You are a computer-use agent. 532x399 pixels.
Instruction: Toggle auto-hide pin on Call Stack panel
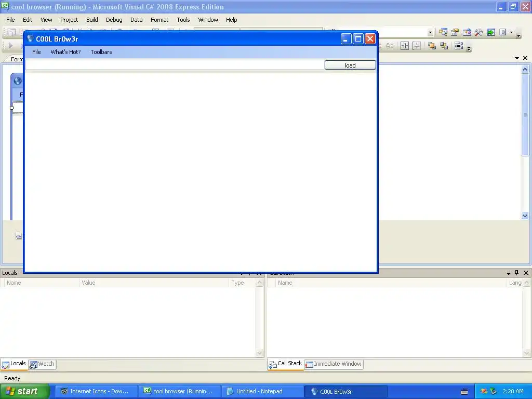[517, 273]
